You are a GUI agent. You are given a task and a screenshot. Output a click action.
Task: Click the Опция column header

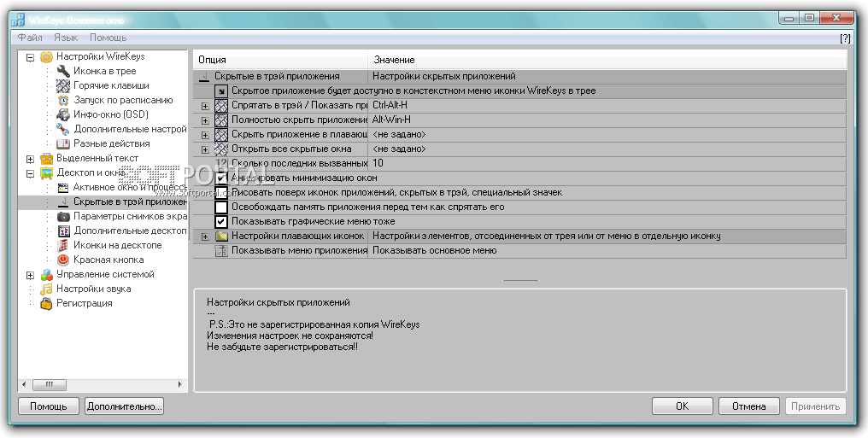[x=281, y=60]
